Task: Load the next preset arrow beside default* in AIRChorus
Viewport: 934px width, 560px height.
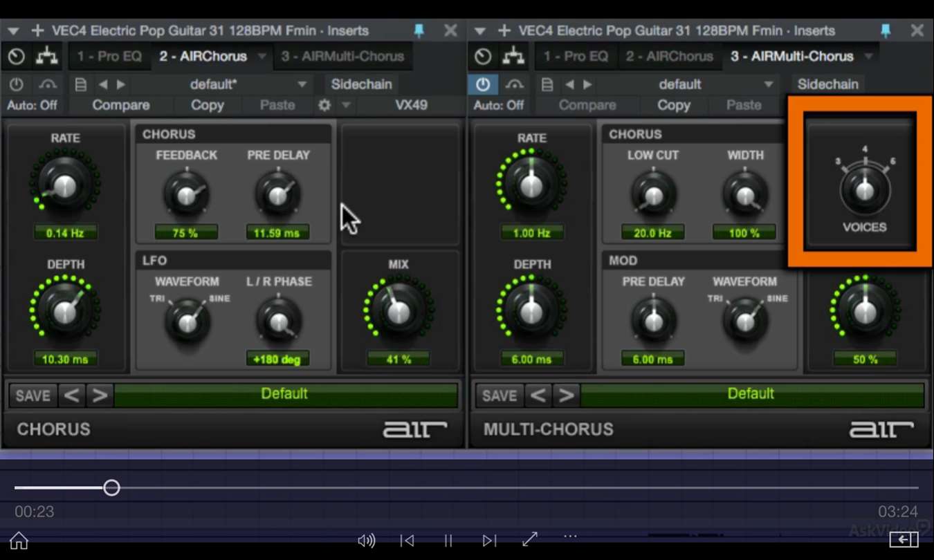Action: 121,84
